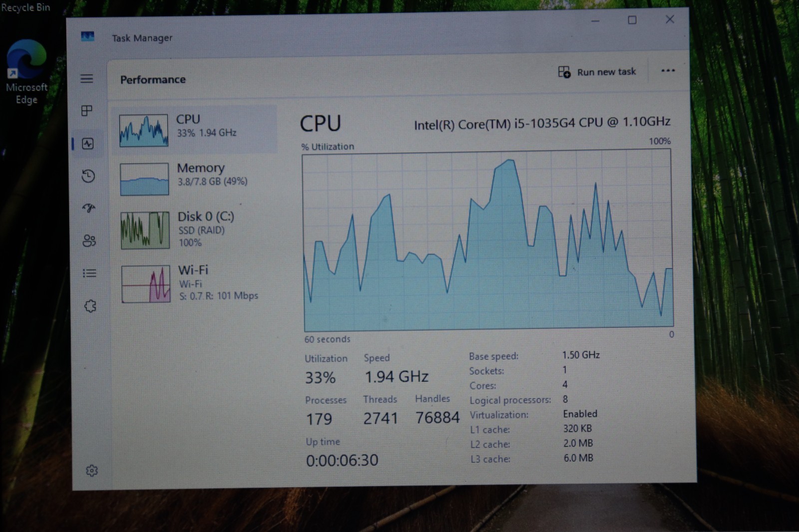799x532 pixels.
Task: Click the Up time value 0:00:06:30
Action: 342,460
